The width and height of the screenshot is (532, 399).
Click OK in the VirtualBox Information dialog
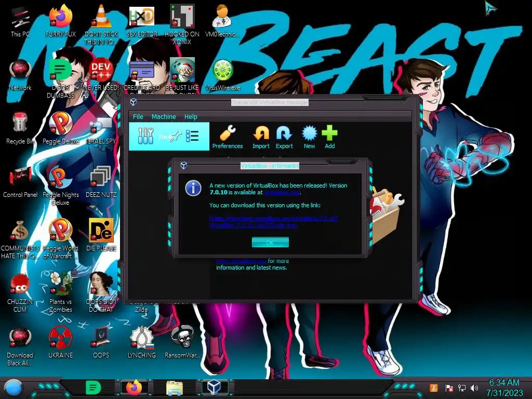pyautogui.click(x=270, y=242)
